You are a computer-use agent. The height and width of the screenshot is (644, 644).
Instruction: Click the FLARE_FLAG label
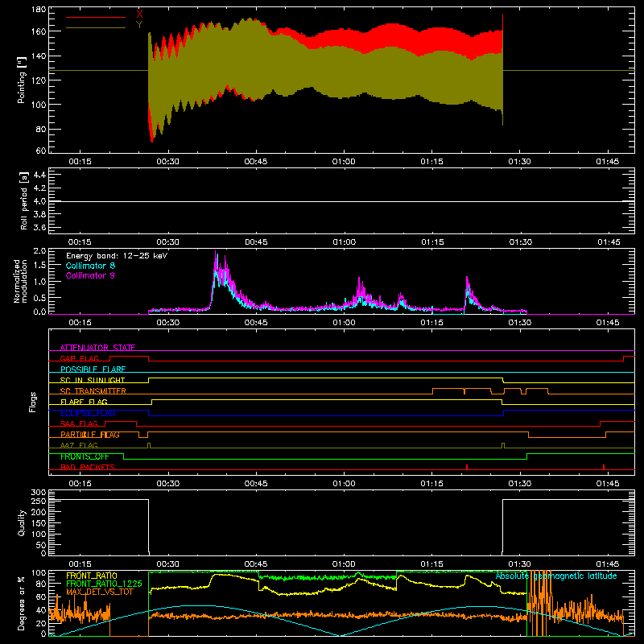[84, 402]
